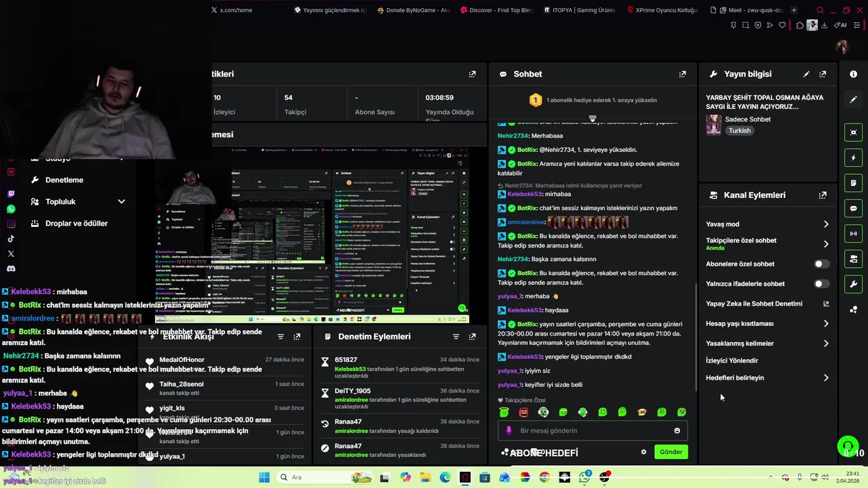868x488 pixels.
Task: Pop out the statistics panel at top
Action: [x=472, y=74]
